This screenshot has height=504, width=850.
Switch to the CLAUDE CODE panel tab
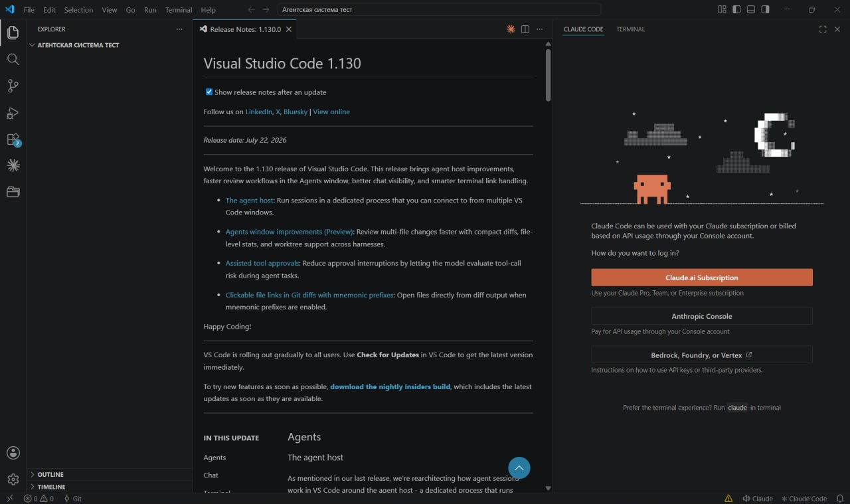(x=583, y=29)
